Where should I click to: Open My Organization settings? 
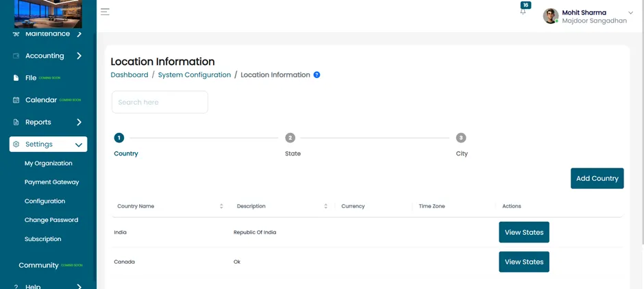click(x=49, y=164)
